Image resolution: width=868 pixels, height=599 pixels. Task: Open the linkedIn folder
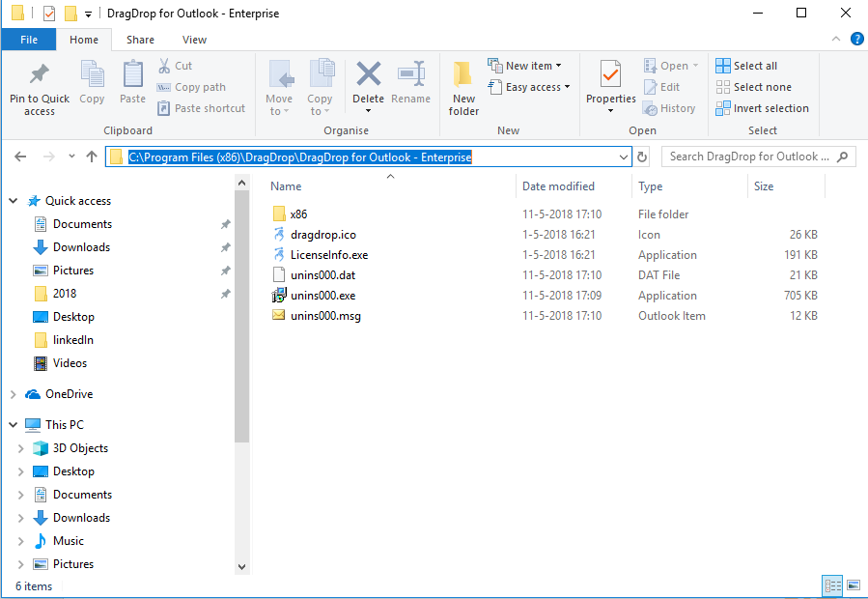pos(73,340)
